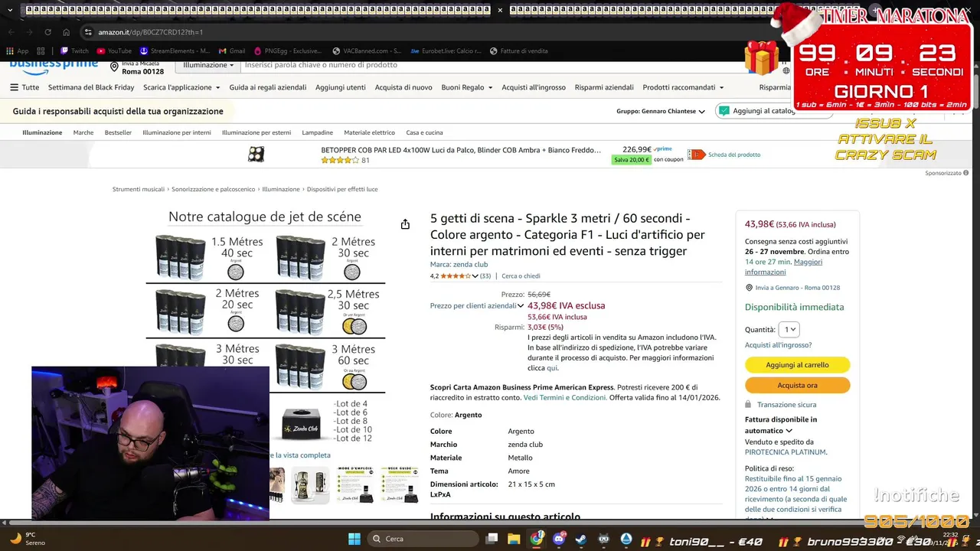Expand the Buoni Regalo menu
Screen dimensions: 980x551
[x=467, y=87]
